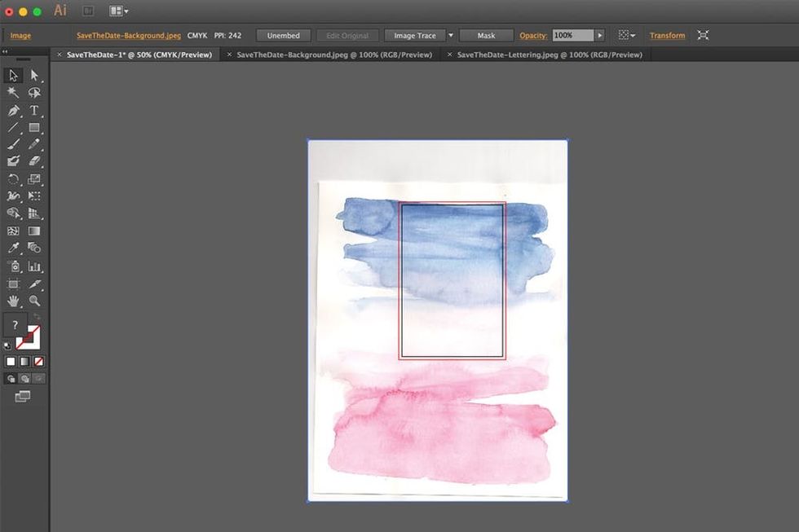Open the Arrange Documents dropdown
This screenshot has width=799, height=532.
click(119, 11)
